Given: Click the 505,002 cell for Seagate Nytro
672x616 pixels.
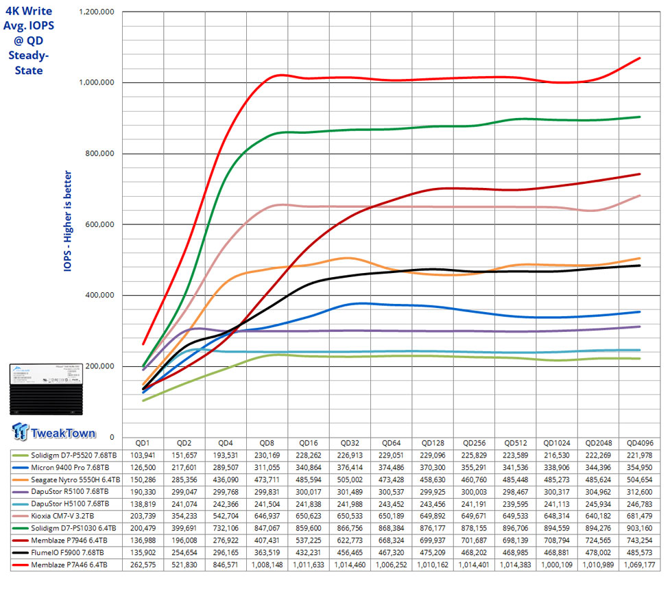Looking at the screenshot, I should point(350,479).
